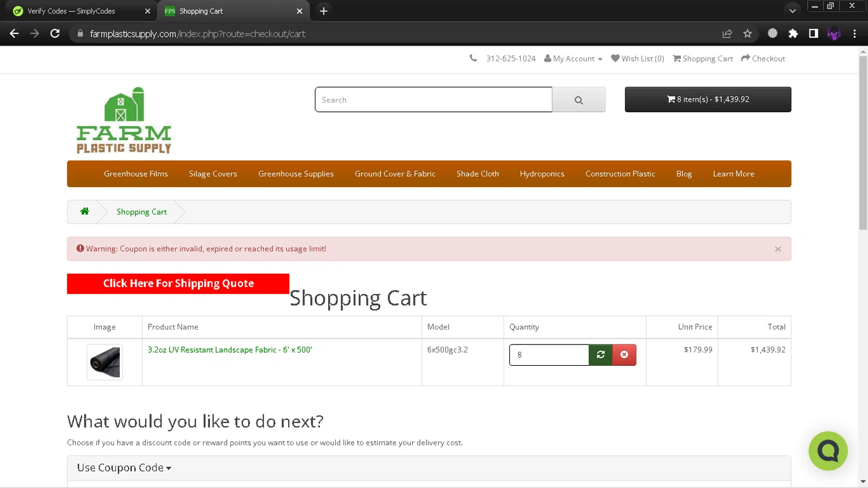The image size is (868, 488).
Task: Open Construction Plastic menu
Action: (620, 174)
